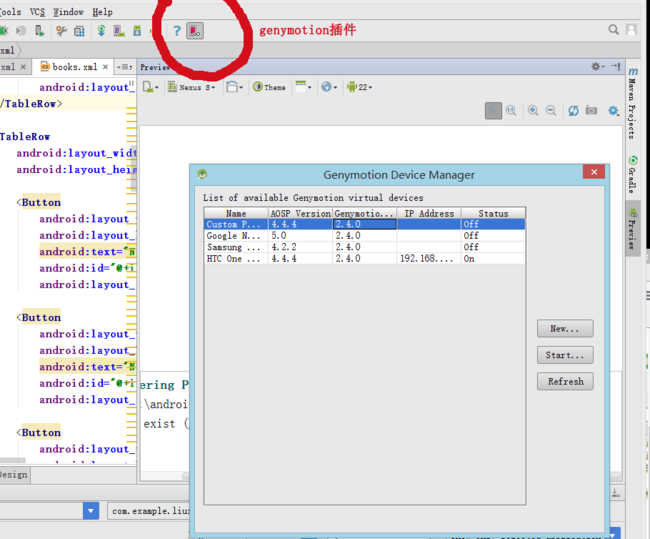Open Project Structure wrench icon
This screenshot has width=650, height=539.
[x=61, y=31]
